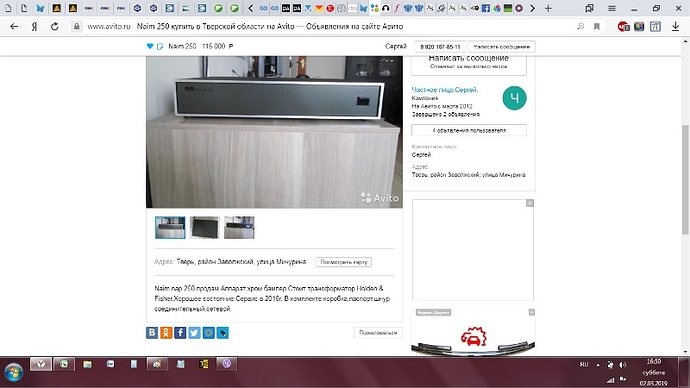
Task: Switch to the red YouTube-style tab
Action: [x=330, y=8]
